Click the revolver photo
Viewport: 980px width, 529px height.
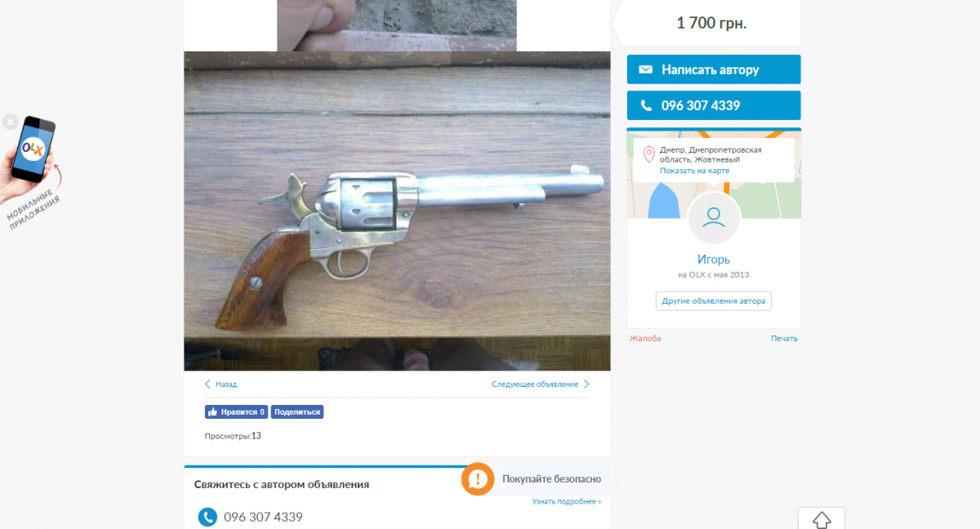pyautogui.click(x=397, y=211)
